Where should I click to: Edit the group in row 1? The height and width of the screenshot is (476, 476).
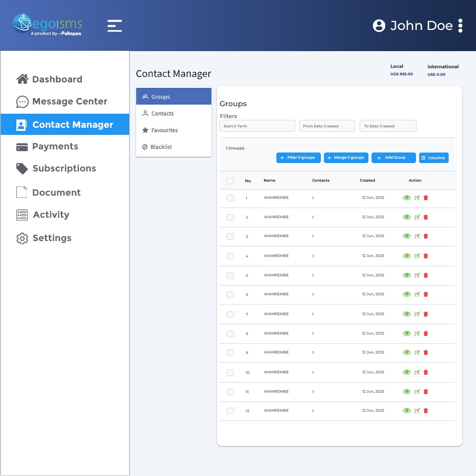[417, 198]
